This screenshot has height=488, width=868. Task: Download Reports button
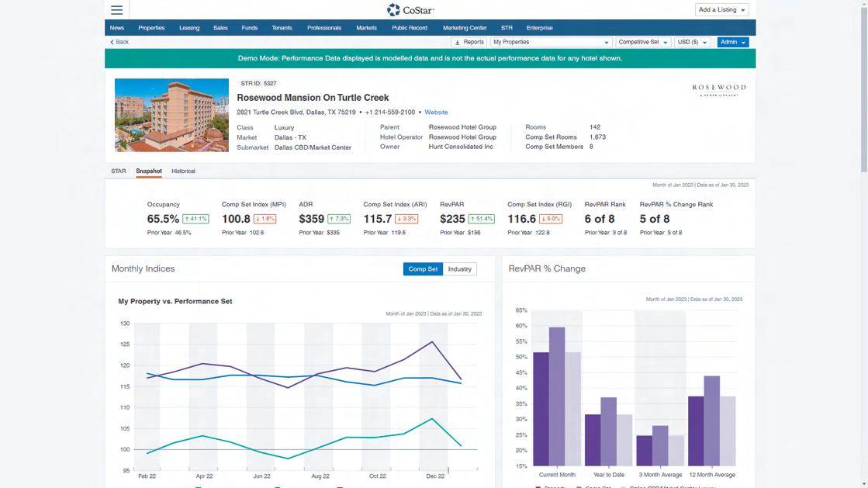pos(469,42)
